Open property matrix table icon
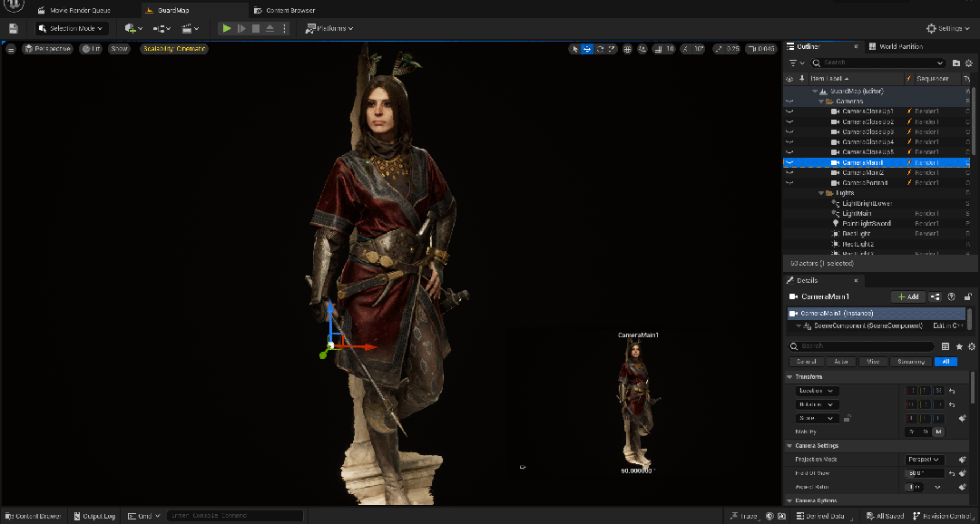Viewport: 980px width, 524px height. (946, 346)
